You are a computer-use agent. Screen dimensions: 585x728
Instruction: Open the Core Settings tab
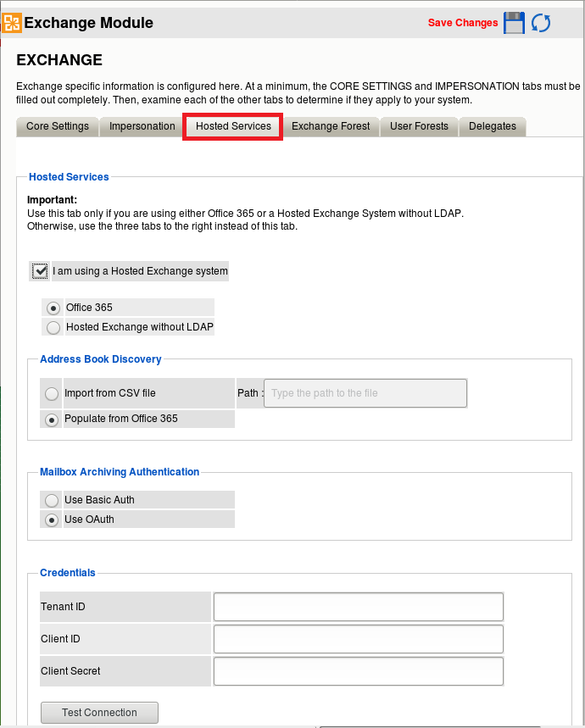[58, 126]
